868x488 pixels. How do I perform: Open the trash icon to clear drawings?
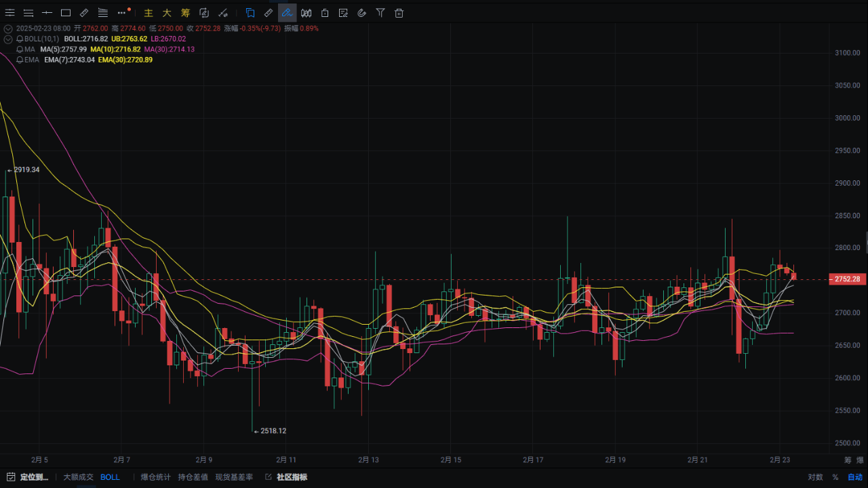(x=399, y=13)
